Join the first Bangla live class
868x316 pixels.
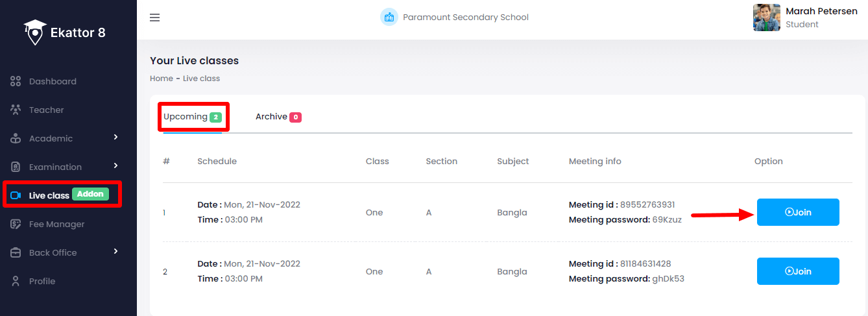point(798,212)
